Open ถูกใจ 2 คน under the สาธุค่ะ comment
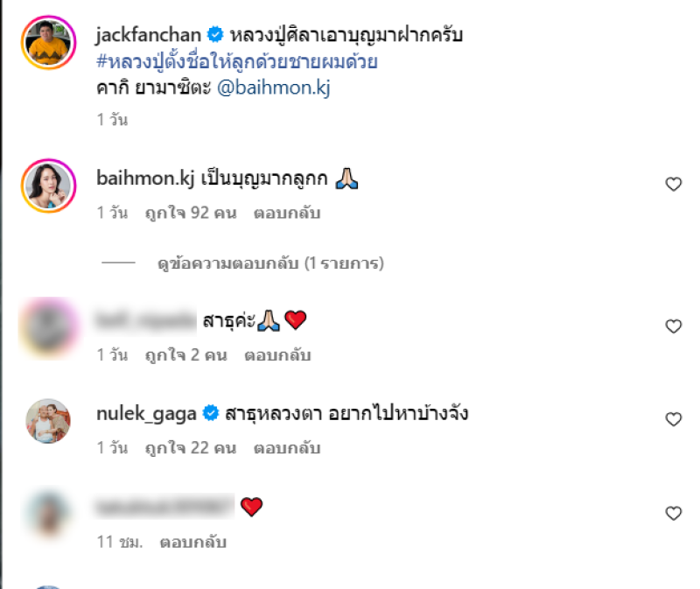Screen dimensions: 700x589 (186, 355)
